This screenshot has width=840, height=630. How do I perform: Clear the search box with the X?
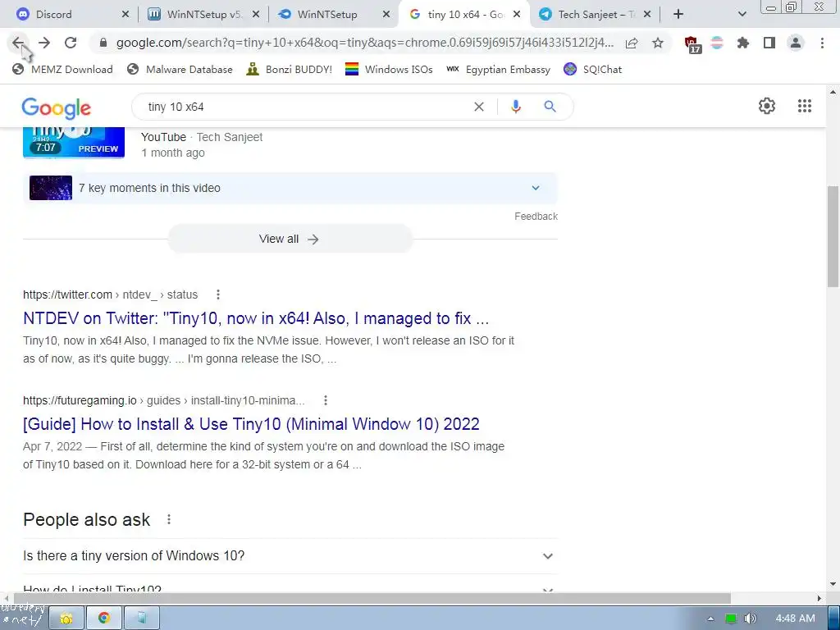tap(479, 107)
